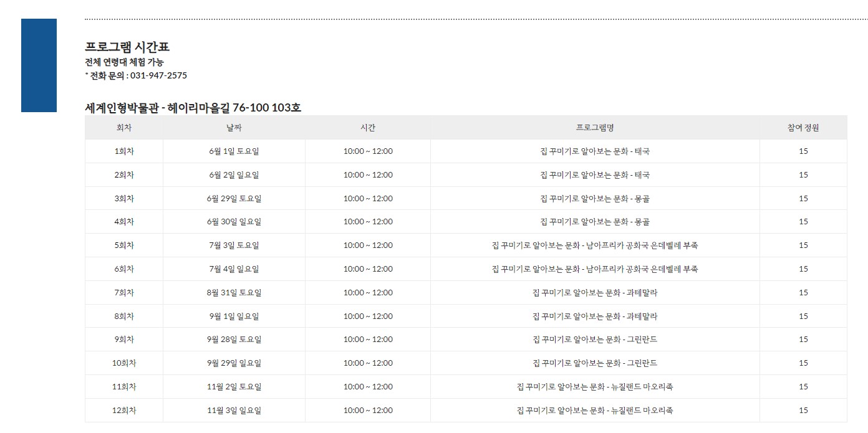Click the date 6월 30일 일요일
868x433 pixels.
(x=234, y=222)
